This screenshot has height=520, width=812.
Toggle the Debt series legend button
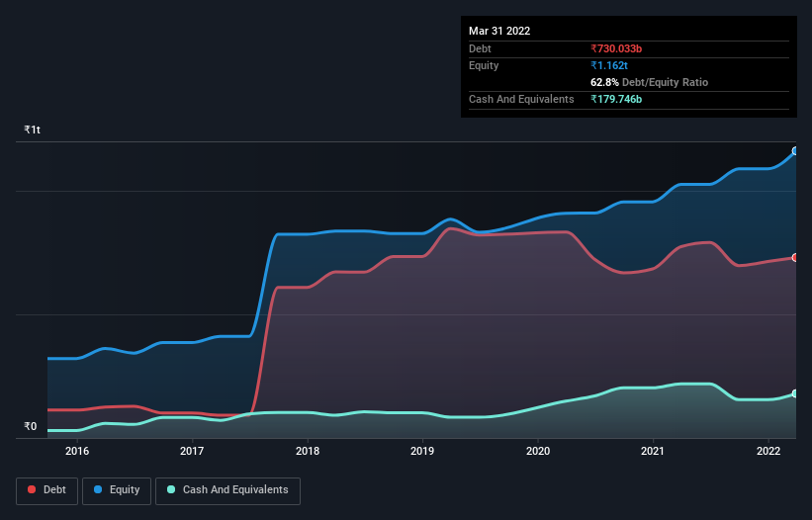click(x=47, y=490)
